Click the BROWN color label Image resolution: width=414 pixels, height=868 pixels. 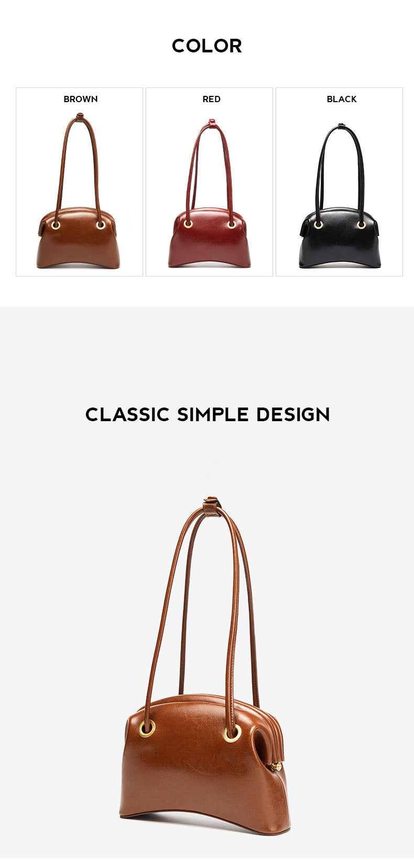point(81,99)
